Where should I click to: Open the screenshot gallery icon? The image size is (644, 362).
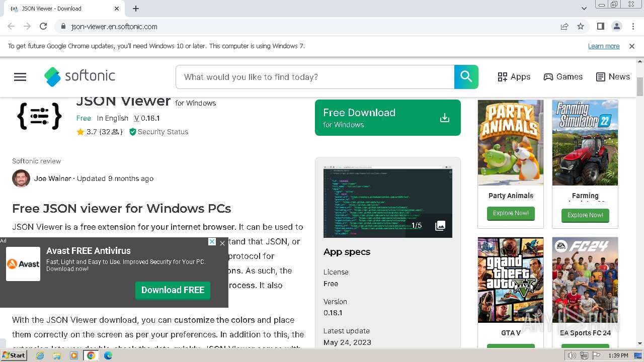click(x=440, y=225)
